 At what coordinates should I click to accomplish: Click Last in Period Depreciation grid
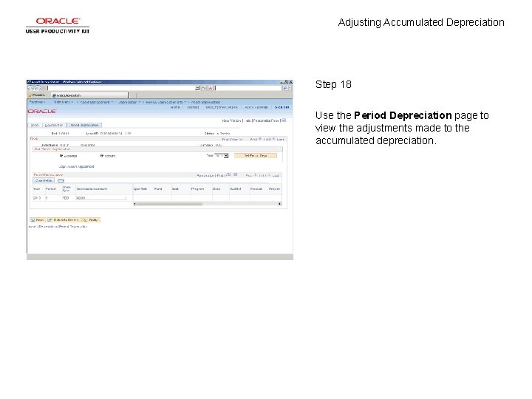276,175
